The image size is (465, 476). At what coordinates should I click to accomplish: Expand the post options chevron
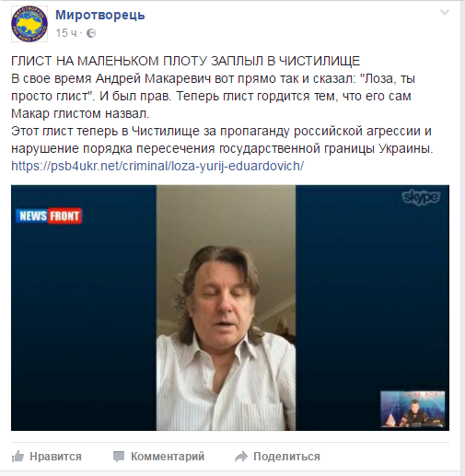click(445, 13)
